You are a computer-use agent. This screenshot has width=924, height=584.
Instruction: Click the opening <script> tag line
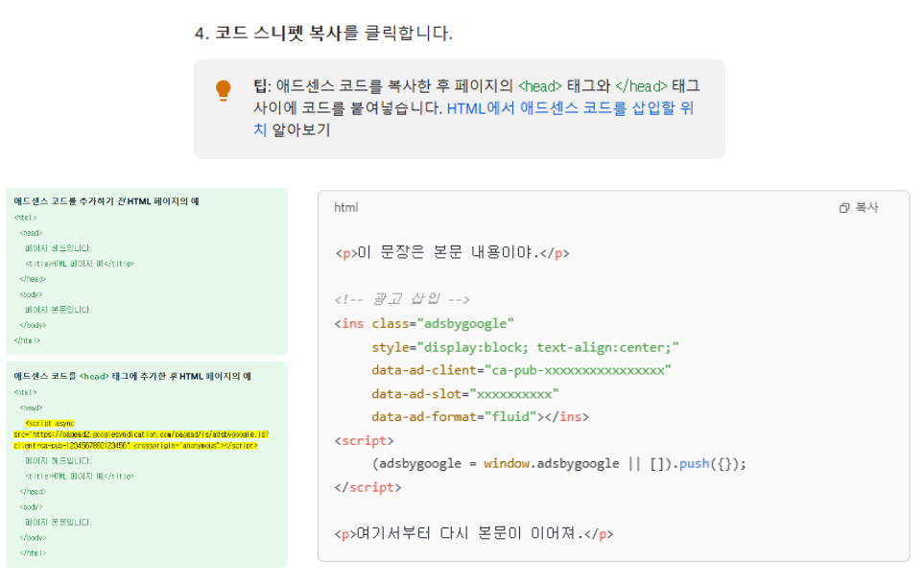pyautogui.click(x=365, y=440)
